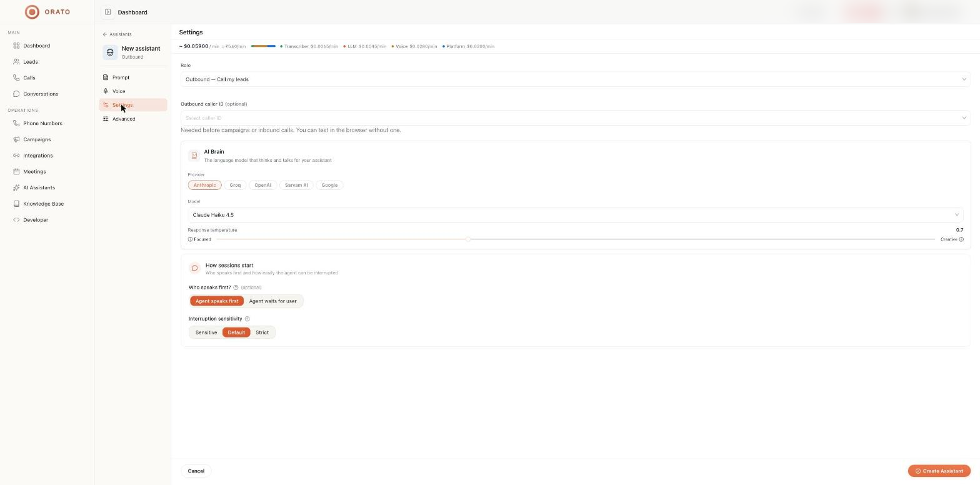Click the Cancel button

point(196,471)
